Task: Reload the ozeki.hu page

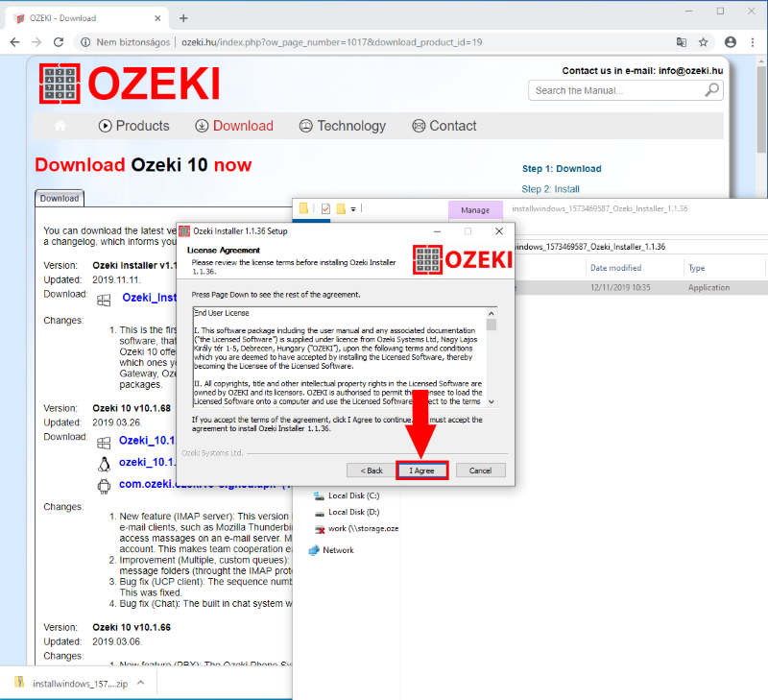Action: pyautogui.click(x=59, y=42)
